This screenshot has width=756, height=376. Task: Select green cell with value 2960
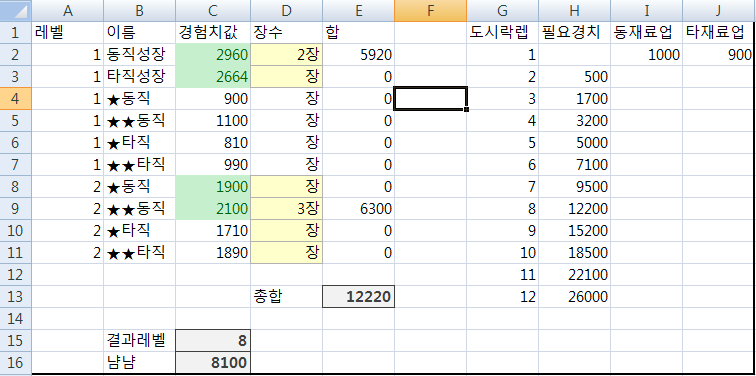(213, 55)
